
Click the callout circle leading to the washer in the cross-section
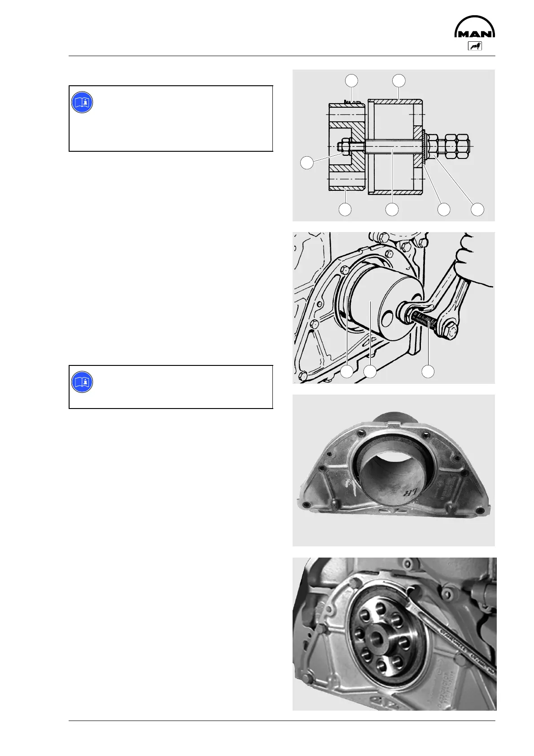click(443, 209)
